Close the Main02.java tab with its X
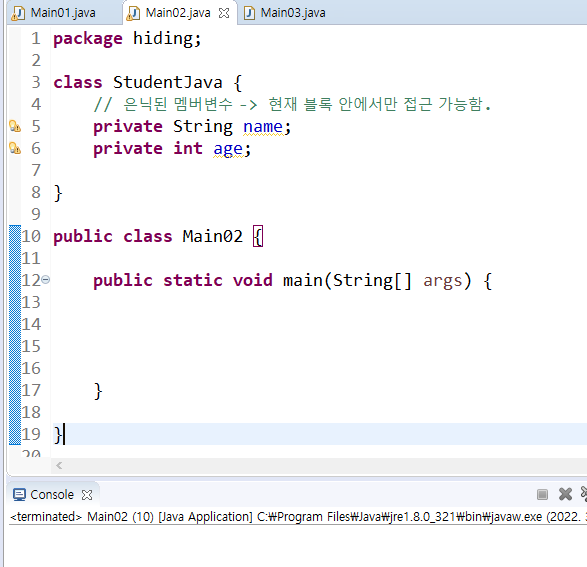The height and width of the screenshot is (567, 587). click(224, 13)
